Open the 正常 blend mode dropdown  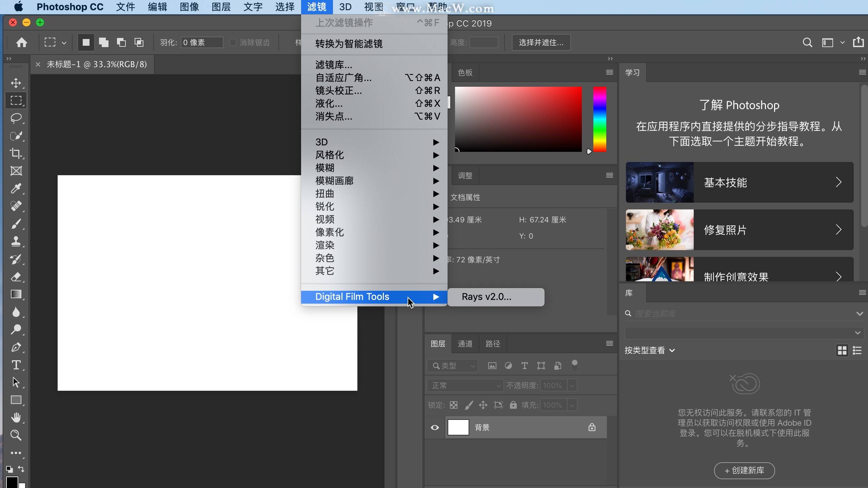pyautogui.click(x=465, y=385)
